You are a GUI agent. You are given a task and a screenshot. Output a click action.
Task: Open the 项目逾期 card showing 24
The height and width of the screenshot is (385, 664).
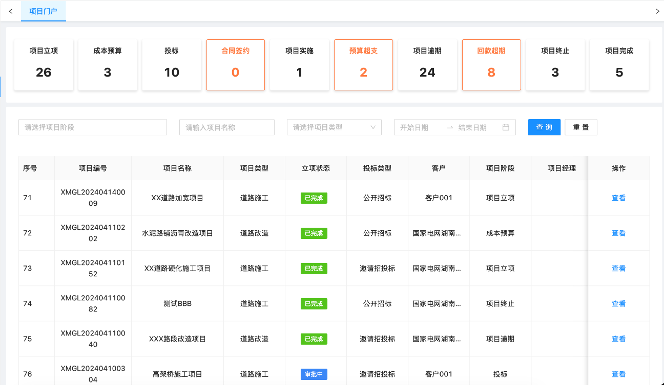point(427,65)
